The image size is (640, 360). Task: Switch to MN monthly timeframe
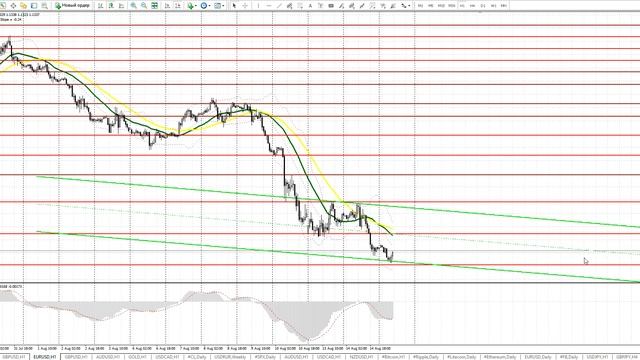[504, 6]
